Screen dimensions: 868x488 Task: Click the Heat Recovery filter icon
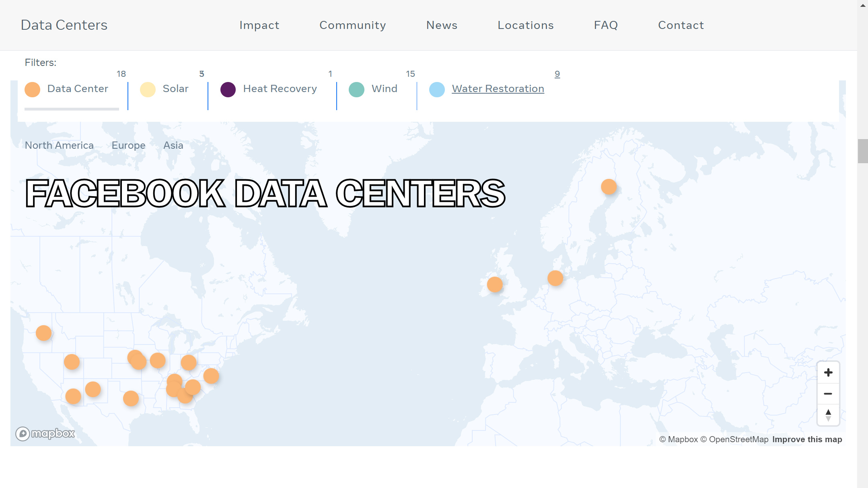pos(229,88)
